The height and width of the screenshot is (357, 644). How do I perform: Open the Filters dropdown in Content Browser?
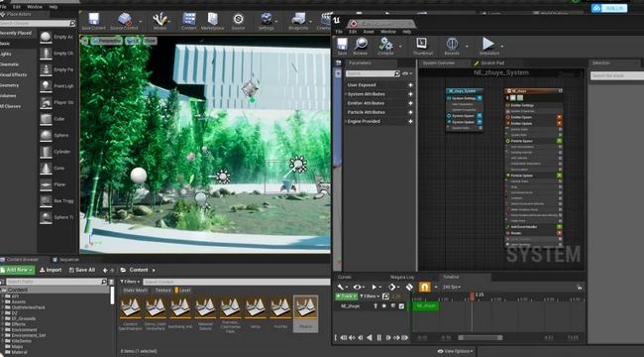click(x=130, y=282)
